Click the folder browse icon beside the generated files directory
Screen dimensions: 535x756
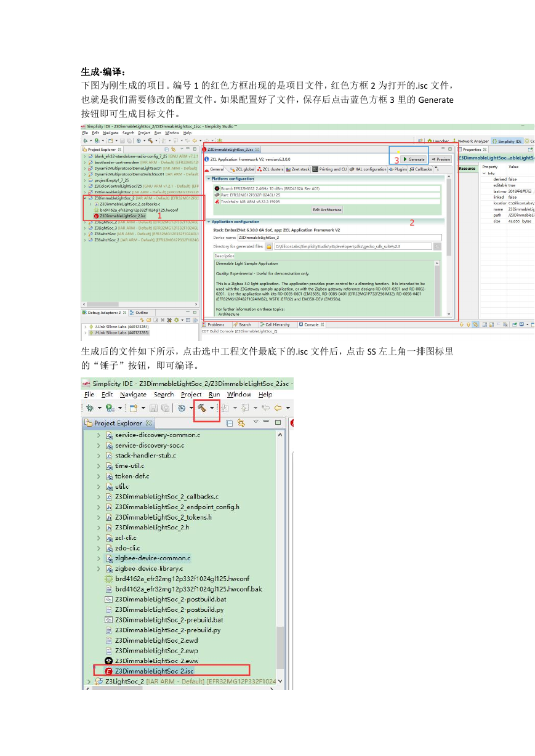(270, 246)
